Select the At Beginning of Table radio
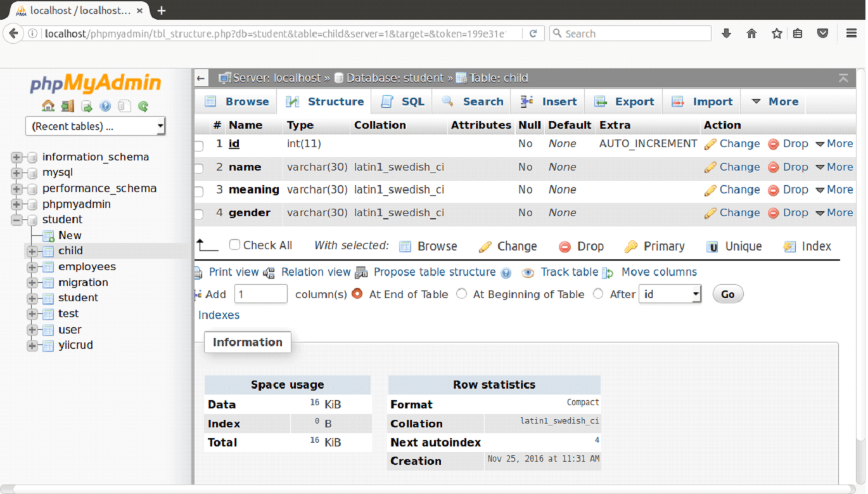Screen dimensions: 868x494 (x=461, y=294)
